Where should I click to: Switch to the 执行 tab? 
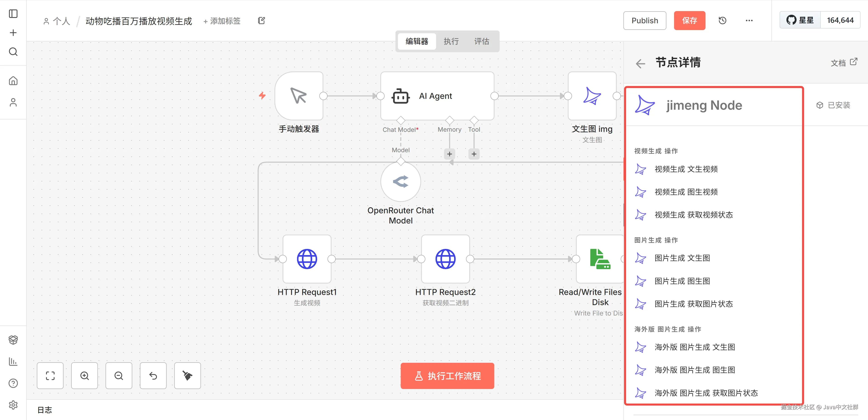[x=451, y=41]
